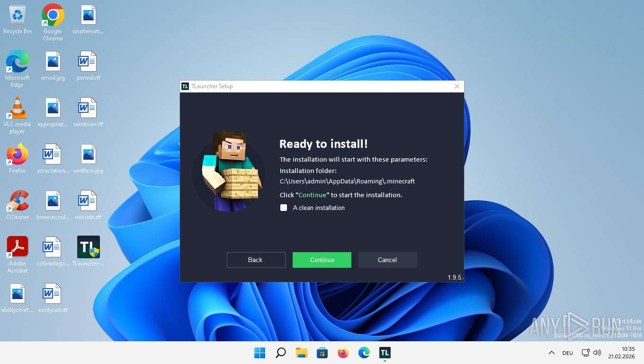Close the TLauncher Setup window
Viewport: 644px width, 364px height.
[x=457, y=86]
